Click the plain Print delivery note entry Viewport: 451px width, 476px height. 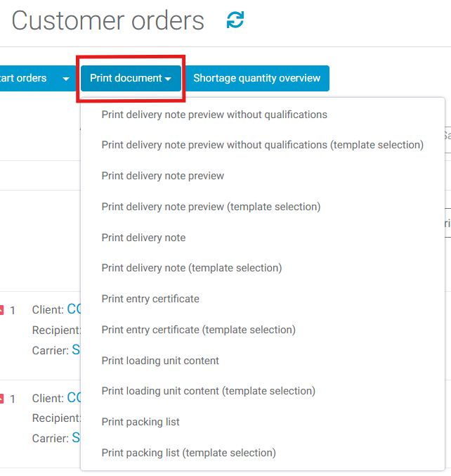143,238
